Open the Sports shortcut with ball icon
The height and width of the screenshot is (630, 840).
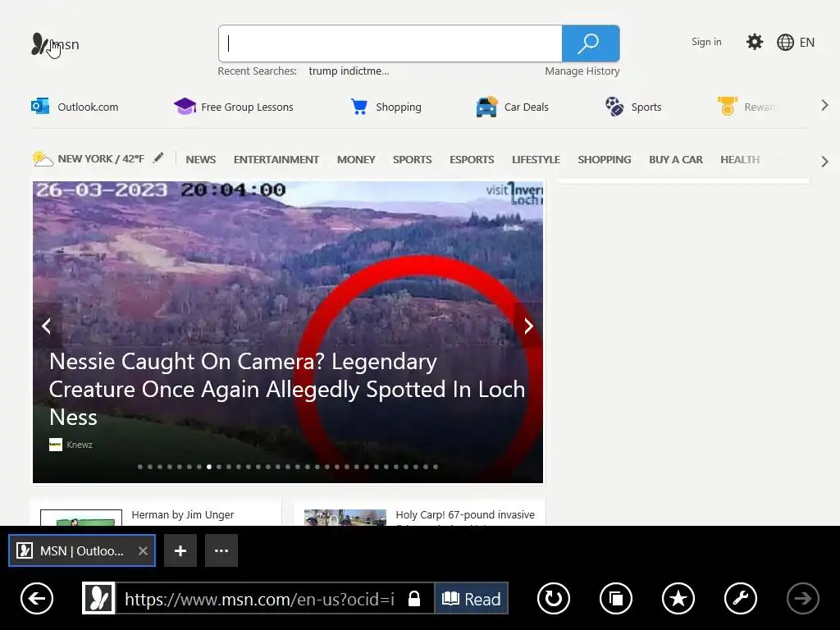tap(633, 107)
